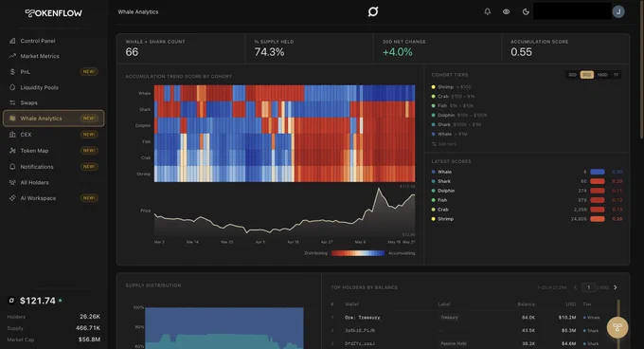Click the page number input field
644x349 pixels.
click(x=588, y=287)
